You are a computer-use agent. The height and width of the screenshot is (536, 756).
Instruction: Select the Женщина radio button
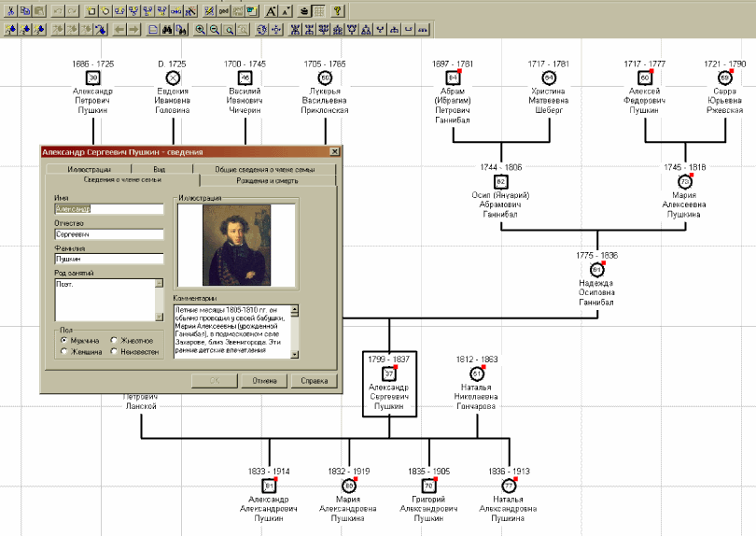click(x=63, y=352)
